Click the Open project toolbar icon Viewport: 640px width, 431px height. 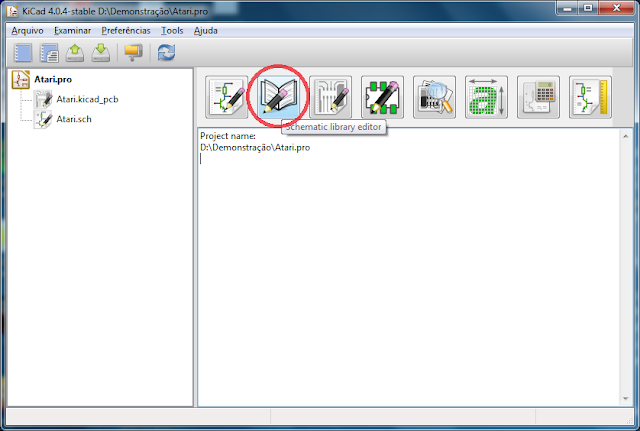75,53
